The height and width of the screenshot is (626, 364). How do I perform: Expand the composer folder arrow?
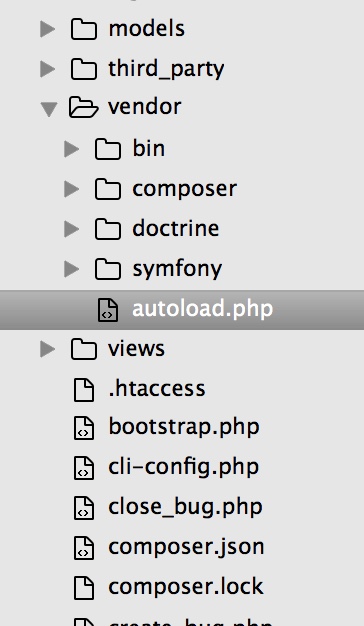pos(71,189)
